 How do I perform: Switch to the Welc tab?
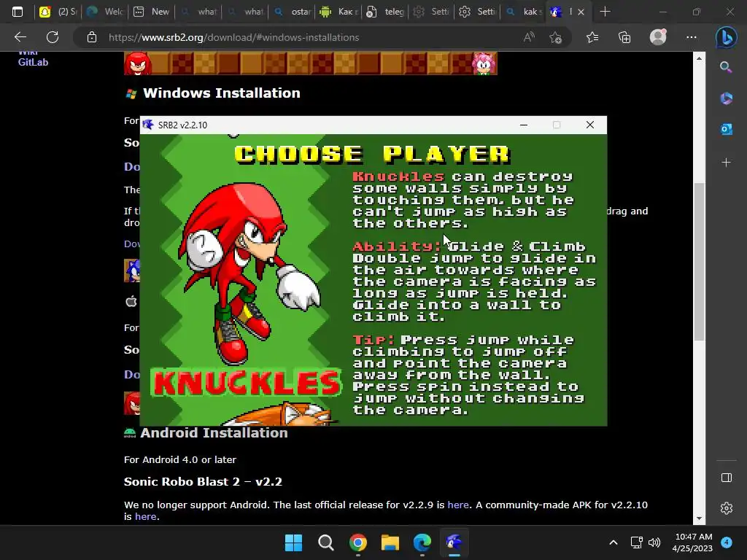click(106, 12)
